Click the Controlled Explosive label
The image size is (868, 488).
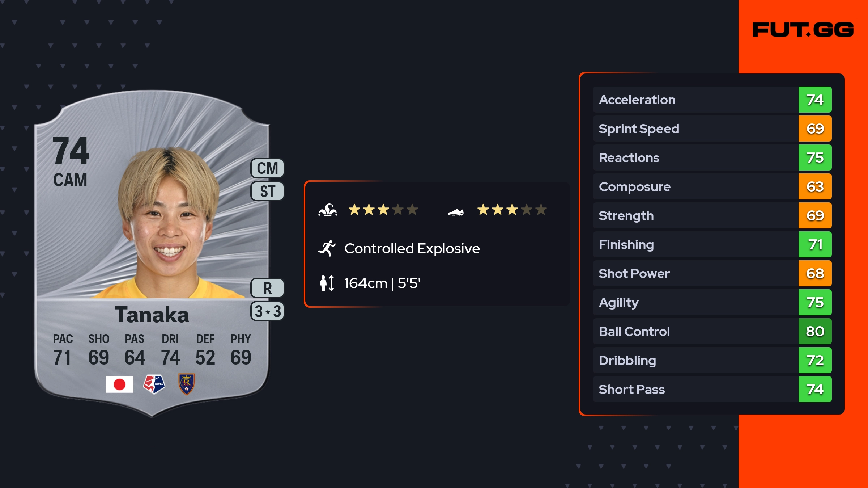pos(412,248)
